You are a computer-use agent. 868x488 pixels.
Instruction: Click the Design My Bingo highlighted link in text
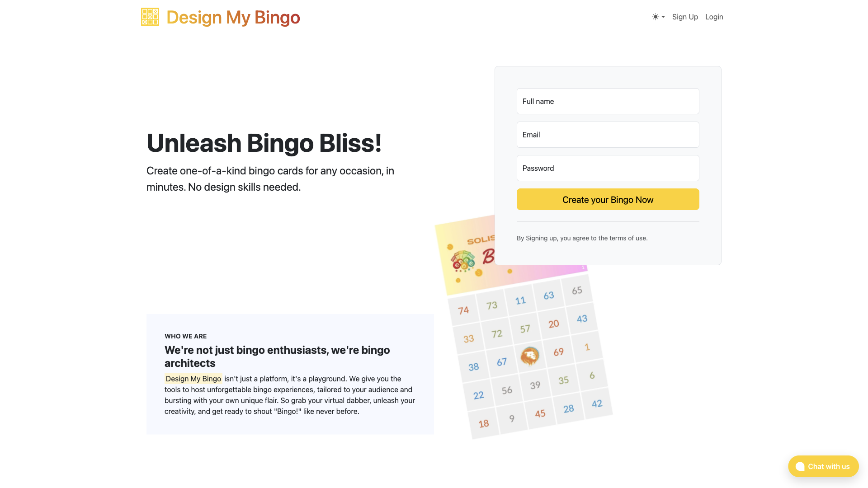click(193, 378)
